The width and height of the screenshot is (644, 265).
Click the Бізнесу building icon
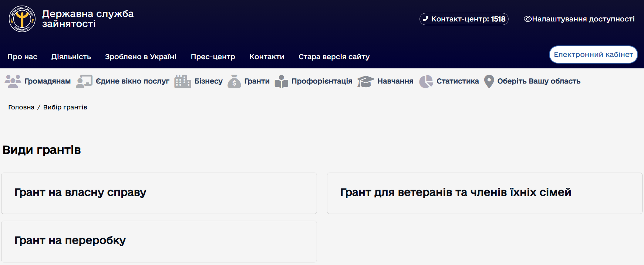(182, 81)
